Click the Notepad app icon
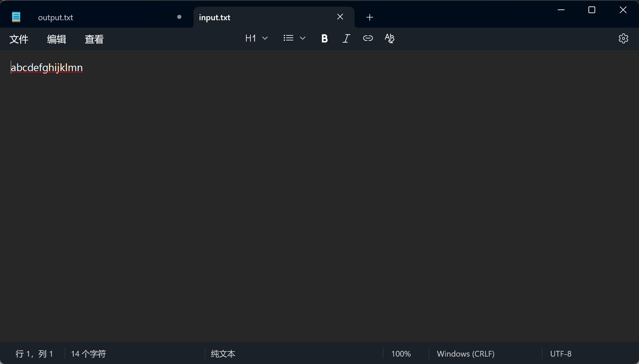This screenshot has height=364, width=639. coord(16,17)
